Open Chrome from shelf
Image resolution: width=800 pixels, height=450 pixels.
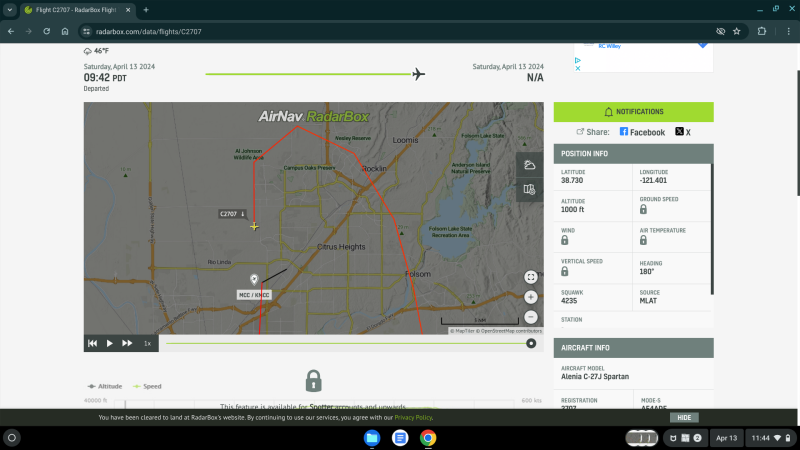click(428, 438)
